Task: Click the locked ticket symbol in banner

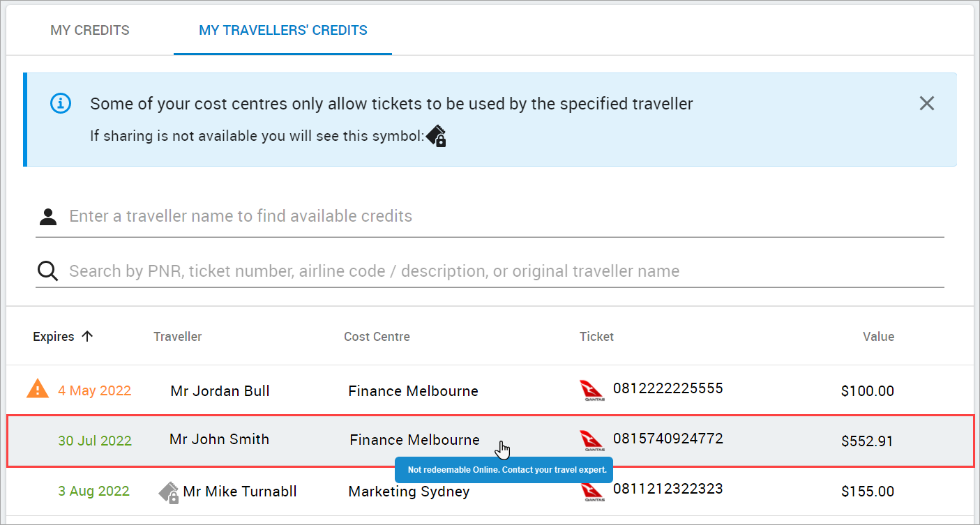Action: point(437,136)
